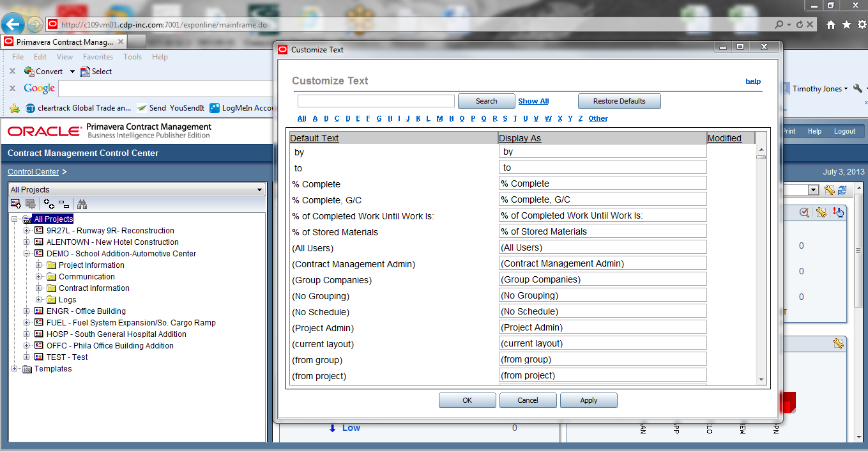The width and height of the screenshot is (868, 452).
Task: Click Cancel in Customize Text dialog
Action: coord(528,400)
